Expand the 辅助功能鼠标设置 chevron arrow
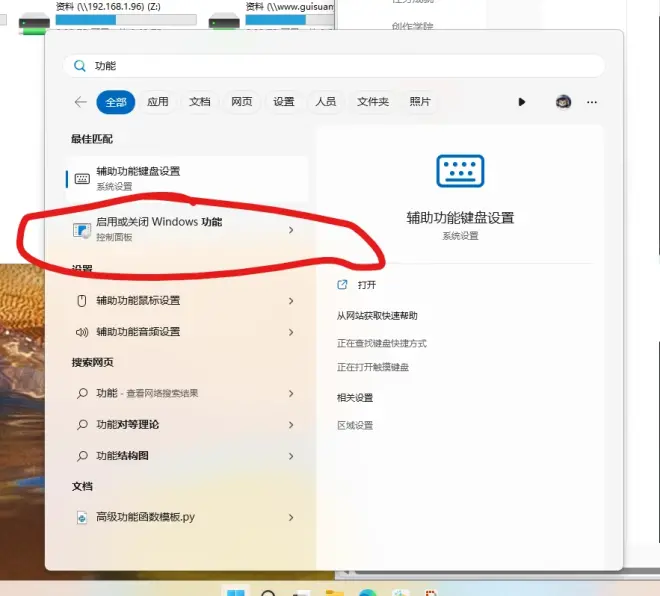660x596 pixels. pyautogui.click(x=291, y=301)
